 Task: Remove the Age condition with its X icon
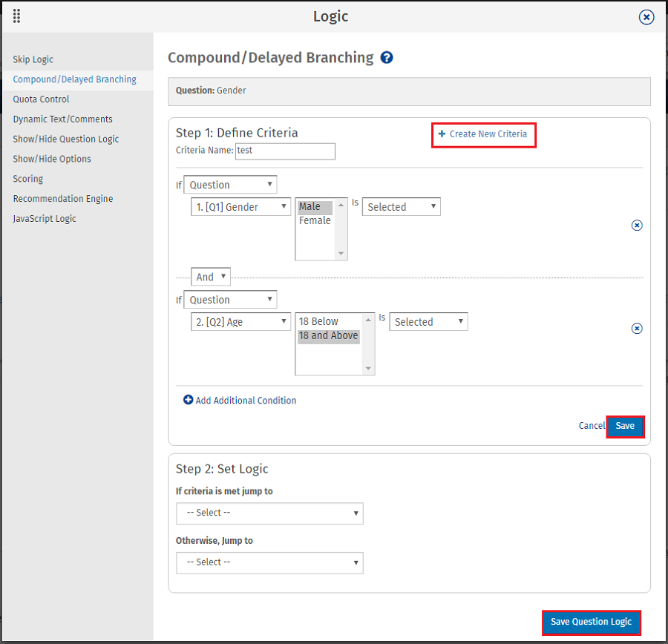pos(637,328)
